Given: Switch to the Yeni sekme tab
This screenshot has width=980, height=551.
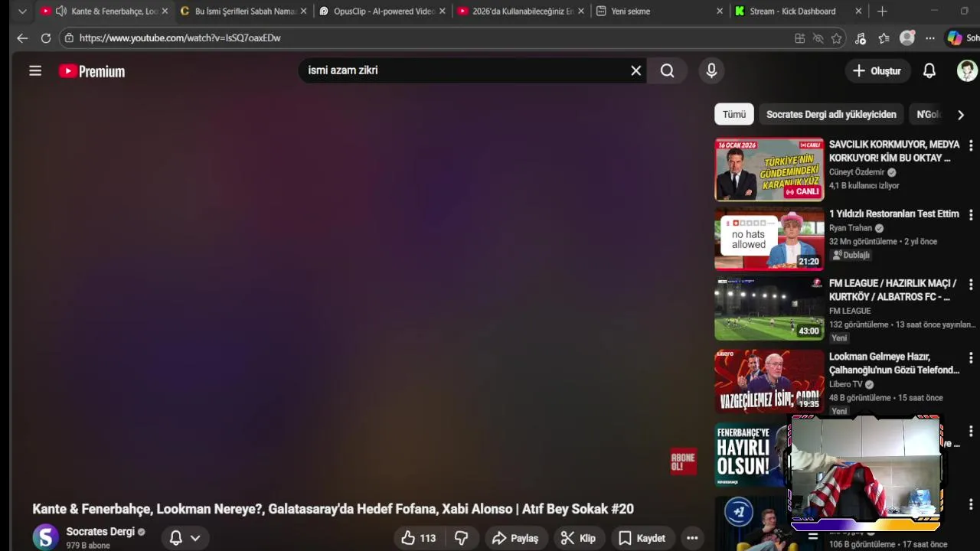Looking at the screenshot, I should point(660,11).
